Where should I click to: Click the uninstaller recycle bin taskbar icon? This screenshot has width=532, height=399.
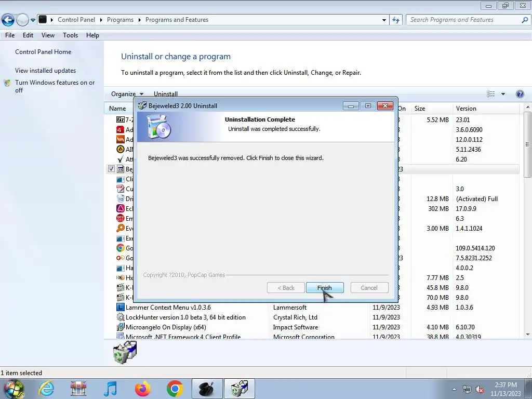239,389
